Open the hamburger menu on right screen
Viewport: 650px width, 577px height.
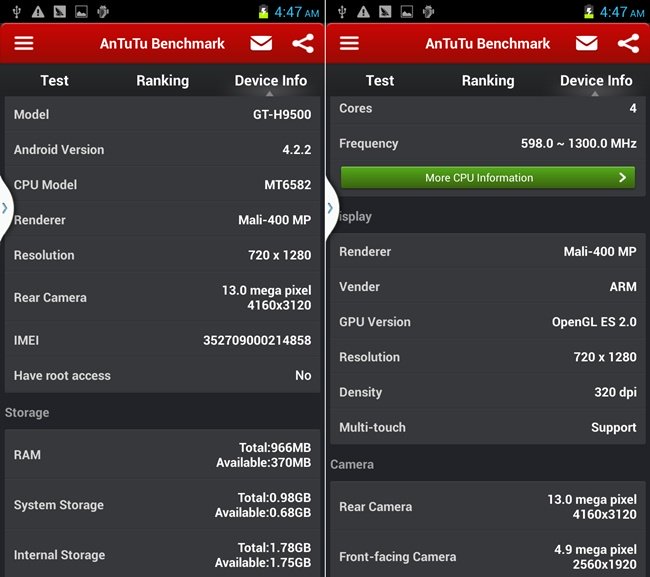349,44
